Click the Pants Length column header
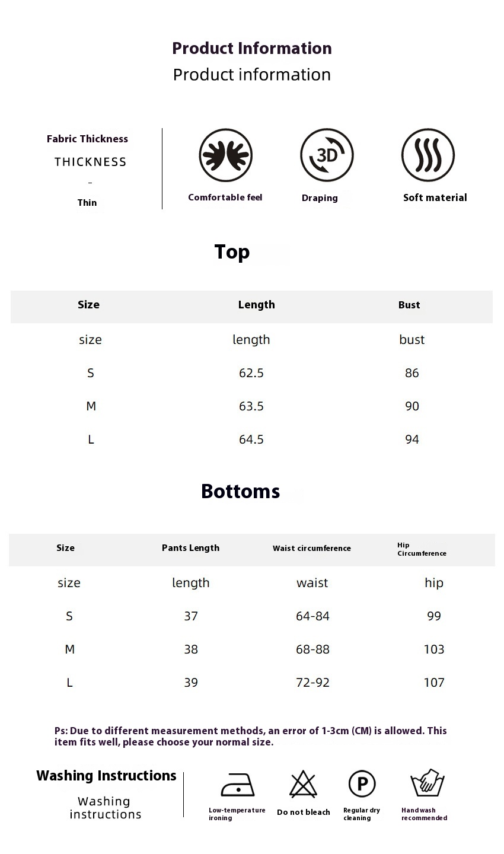Image resolution: width=504 pixels, height=854 pixels. tap(190, 548)
